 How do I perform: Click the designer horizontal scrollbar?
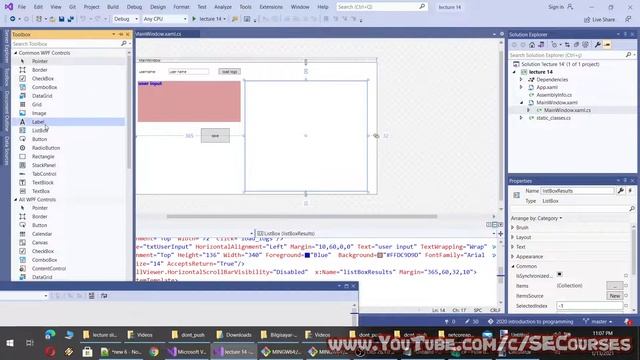(301, 216)
